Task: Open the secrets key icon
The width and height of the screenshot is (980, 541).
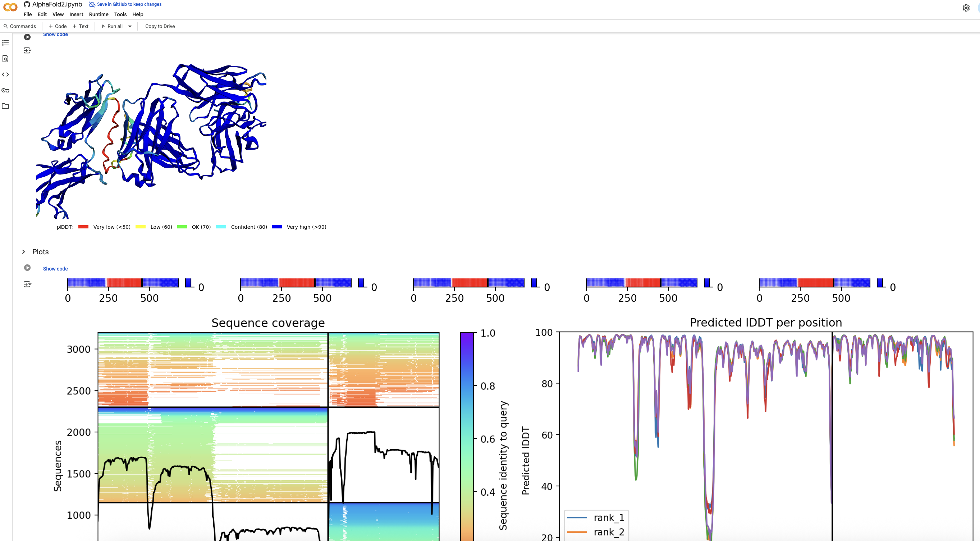Action: [5, 90]
